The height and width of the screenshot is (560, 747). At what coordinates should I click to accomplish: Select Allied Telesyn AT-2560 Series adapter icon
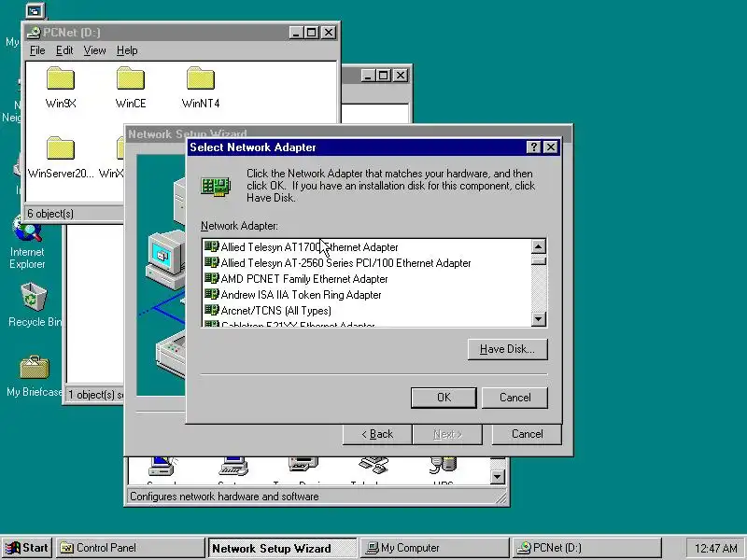point(212,262)
